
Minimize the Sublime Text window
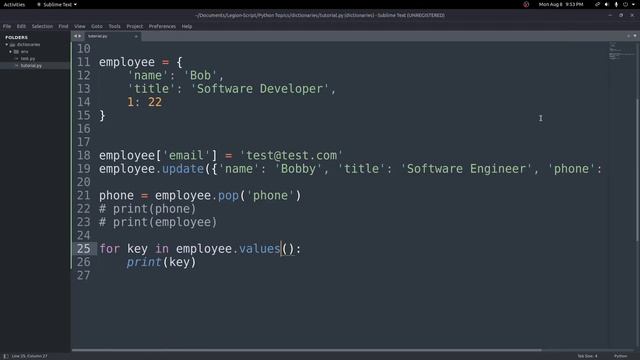click(610, 15)
